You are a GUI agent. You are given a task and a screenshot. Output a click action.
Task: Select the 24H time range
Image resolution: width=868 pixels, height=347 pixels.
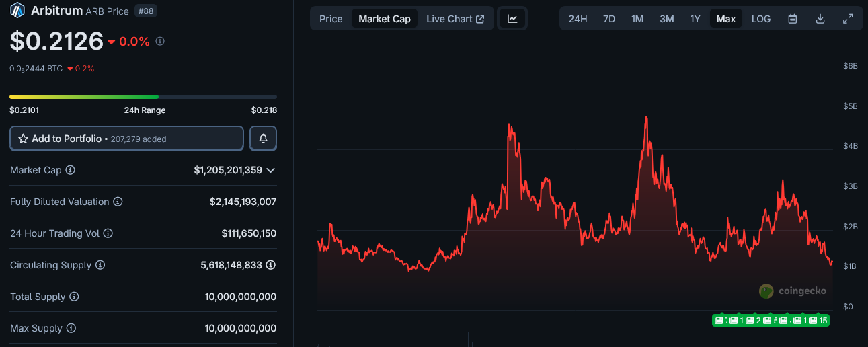pos(578,19)
